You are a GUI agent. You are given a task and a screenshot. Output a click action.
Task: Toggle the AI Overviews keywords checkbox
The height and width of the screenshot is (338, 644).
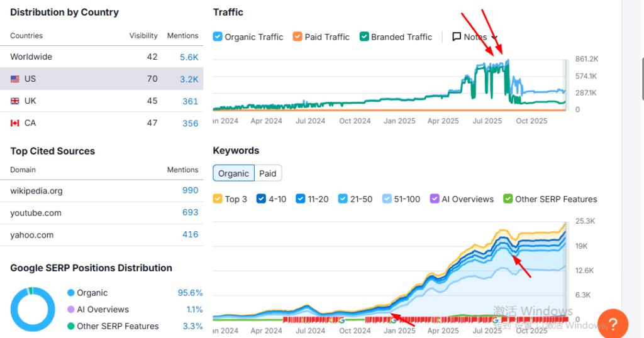click(x=435, y=199)
